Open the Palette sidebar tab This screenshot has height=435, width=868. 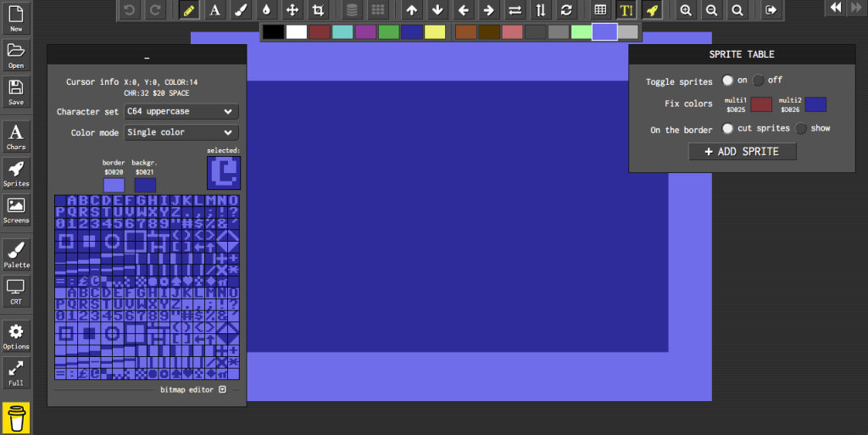pyautogui.click(x=16, y=254)
